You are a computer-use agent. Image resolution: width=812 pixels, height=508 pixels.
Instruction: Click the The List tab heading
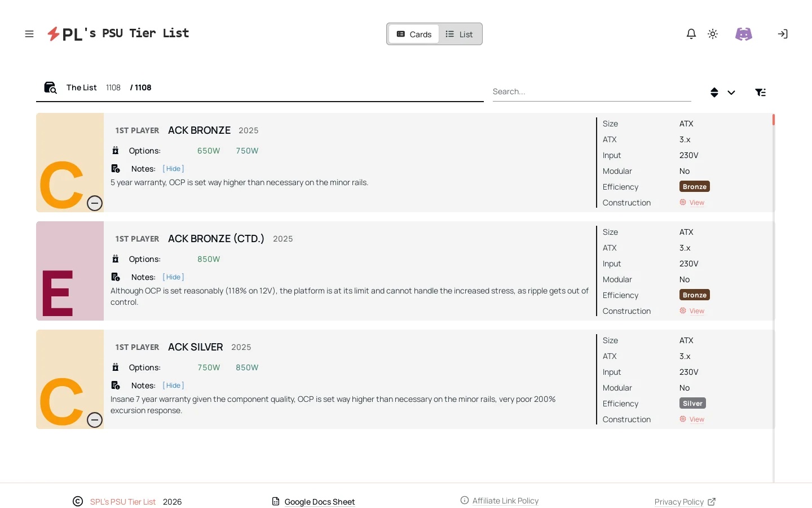pos(82,87)
